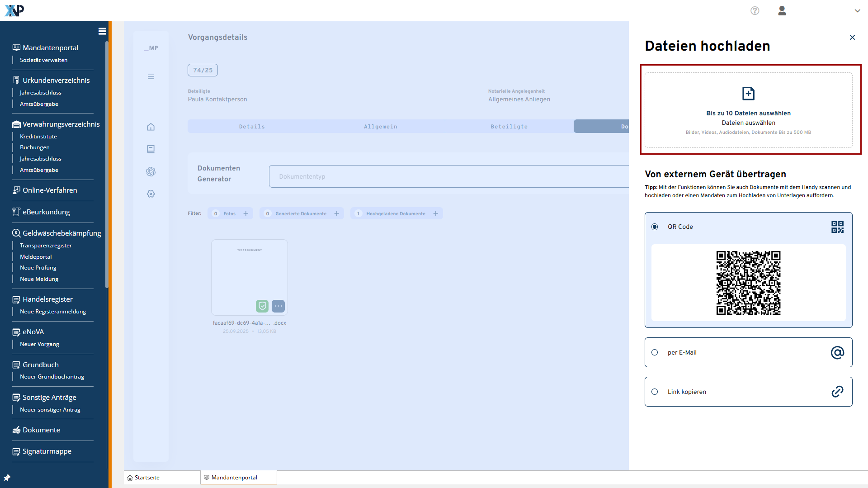Viewport: 868px width, 488px height.
Task: Open Geldwäschebekämpfung in the sidebar
Action: point(62,233)
